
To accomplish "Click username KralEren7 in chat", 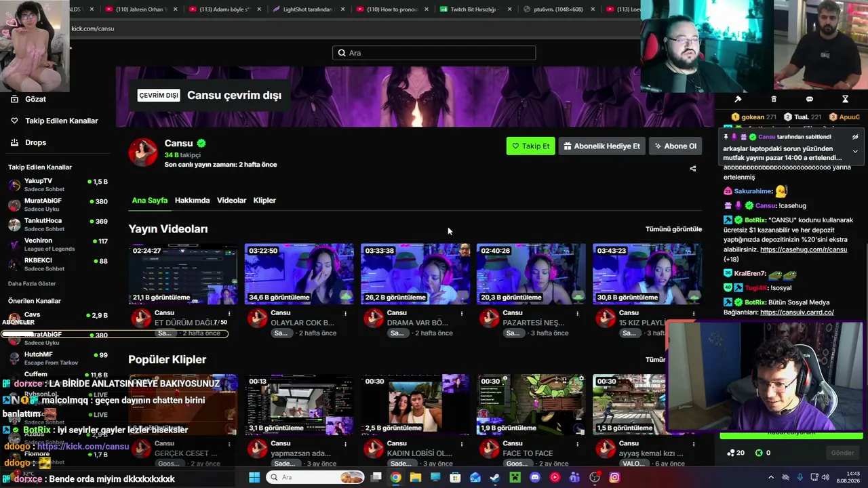I will click(750, 274).
